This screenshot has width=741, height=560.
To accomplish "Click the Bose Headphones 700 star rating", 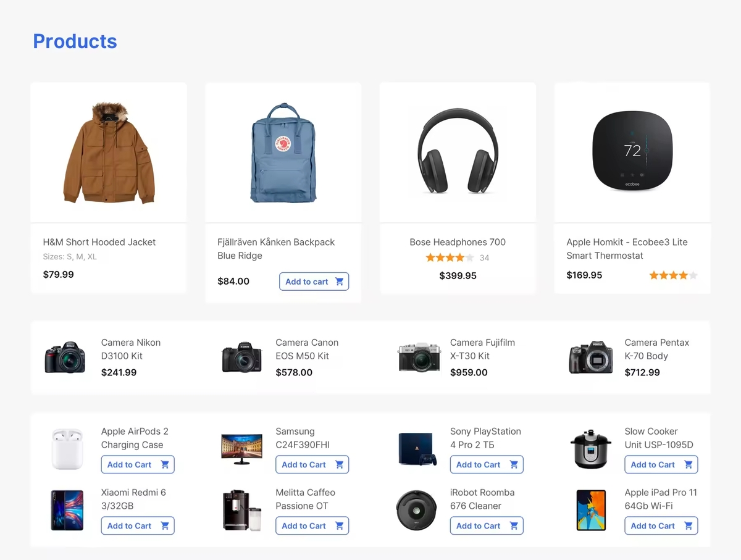I will pos(450,257).
